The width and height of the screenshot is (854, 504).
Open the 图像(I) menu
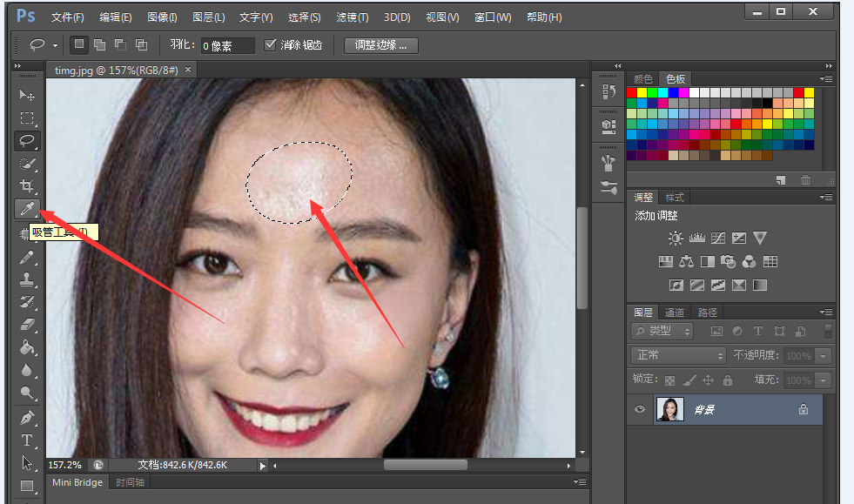pyautogui.click(x=162, y=17)
